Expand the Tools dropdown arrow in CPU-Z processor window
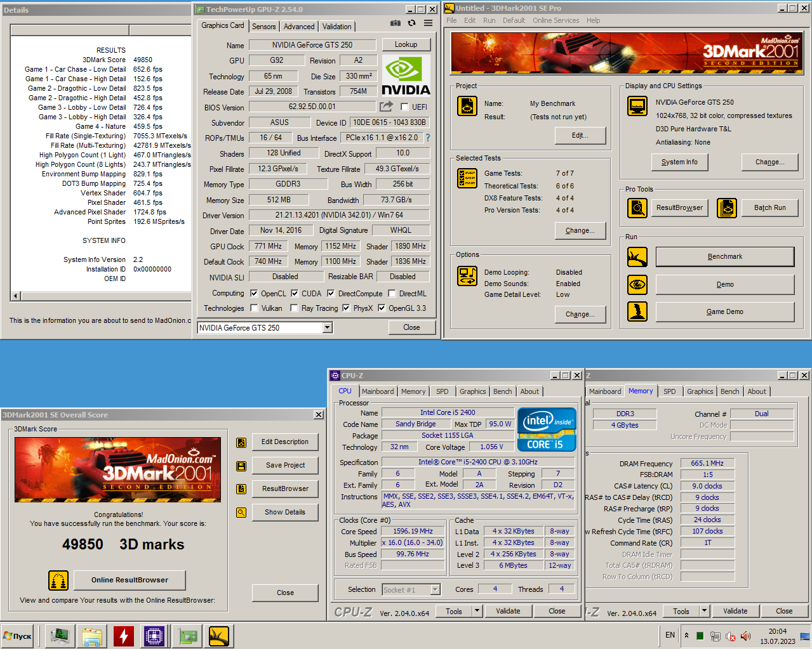The height and width of the screenshot is (649, 812). click(x=477, y=611)
